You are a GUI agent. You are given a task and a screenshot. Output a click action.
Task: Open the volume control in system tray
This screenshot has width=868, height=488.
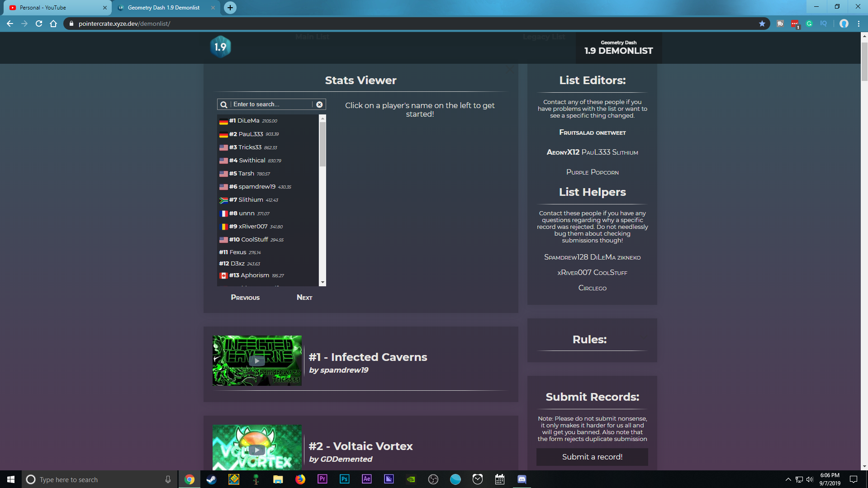click(810, 479)
